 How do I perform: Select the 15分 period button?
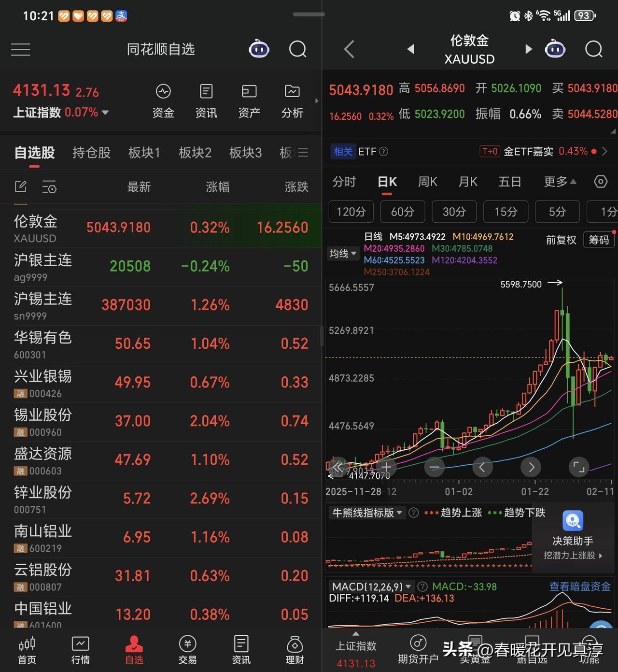[x=506, y=212]
